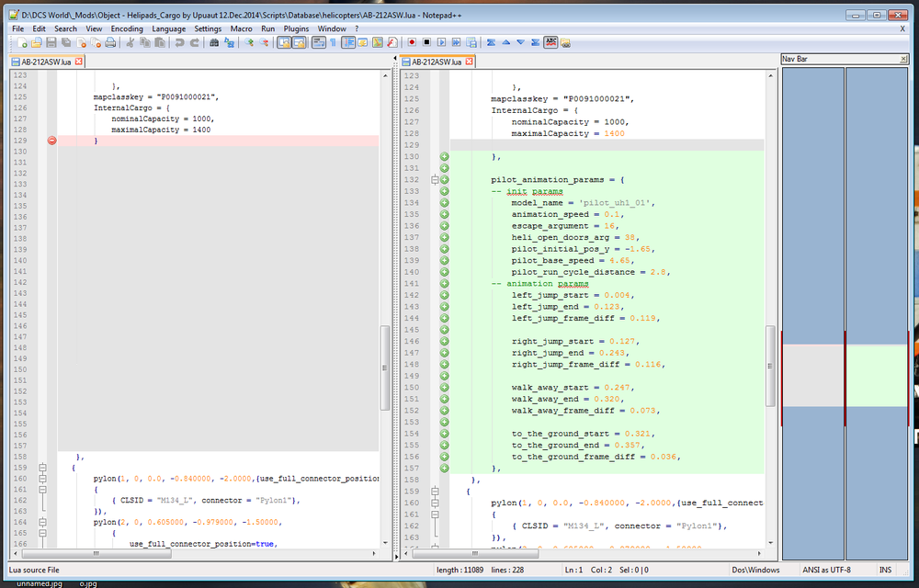This screenshot has height=588, width=919.
Task: Click the Undo arrow toolbar icon
Action: [x=179, y=42]
